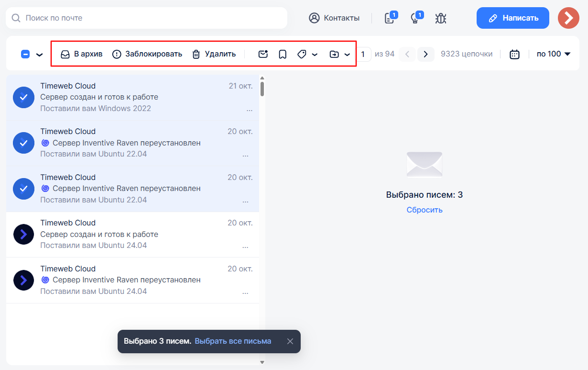588x370 pixels.
Task: Open the news notes icon with badge
Action: pos(389,18)
